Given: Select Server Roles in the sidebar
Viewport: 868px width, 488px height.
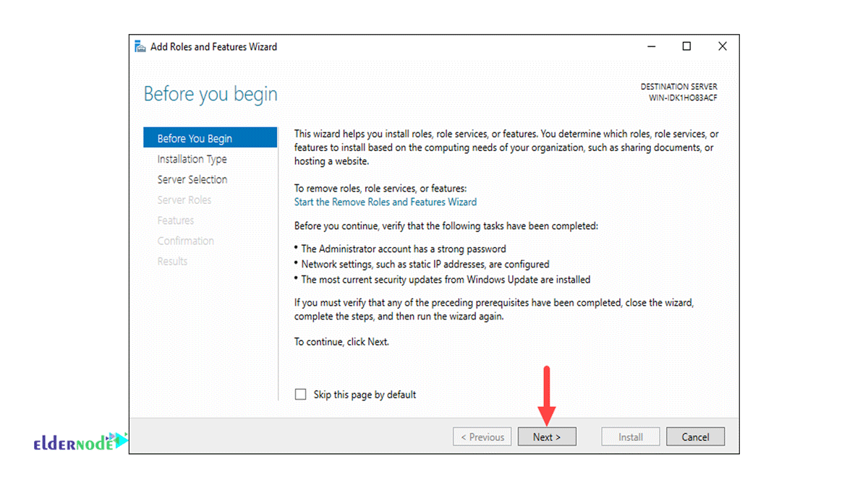Looking at the screenshot, I should (184, 200).
